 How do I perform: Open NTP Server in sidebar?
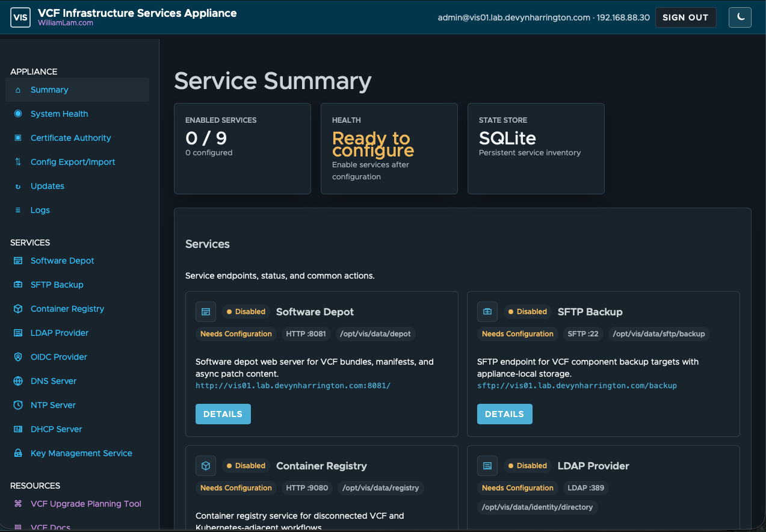pos(77,405)
